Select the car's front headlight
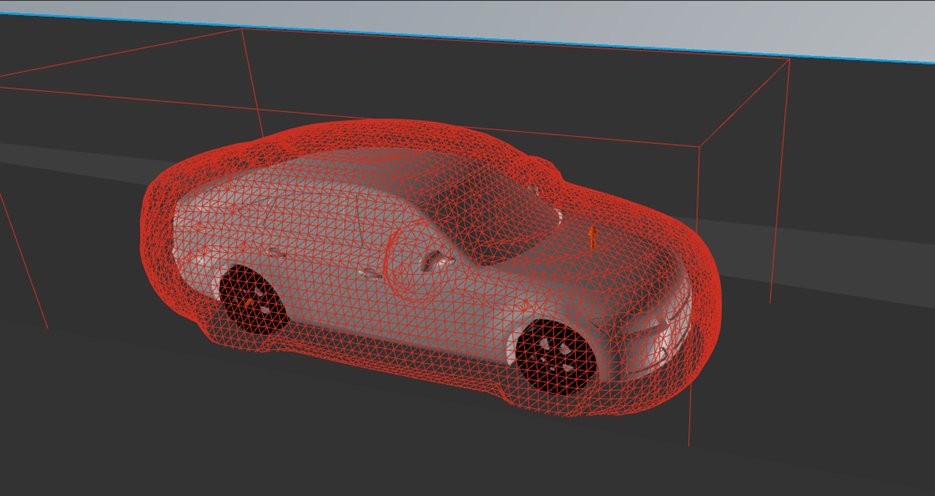The width and height of the screenshot is (935, 496). 662,322
